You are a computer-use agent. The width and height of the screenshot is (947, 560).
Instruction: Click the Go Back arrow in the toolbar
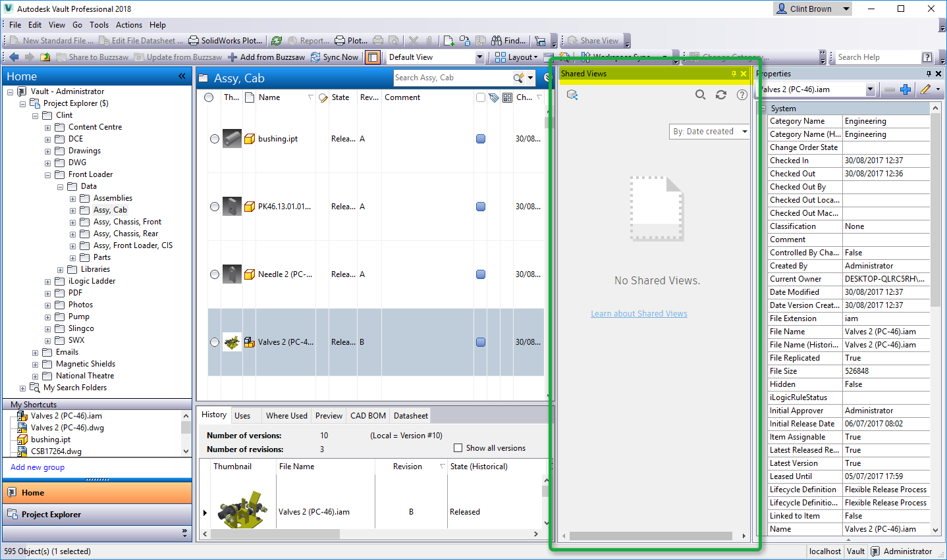click(14, 57)
